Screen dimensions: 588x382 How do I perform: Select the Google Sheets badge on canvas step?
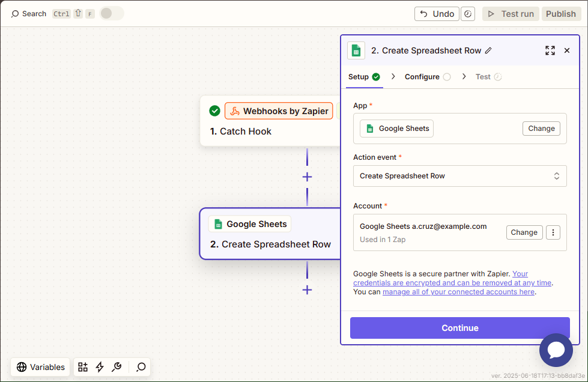click(x=250, y=224)
